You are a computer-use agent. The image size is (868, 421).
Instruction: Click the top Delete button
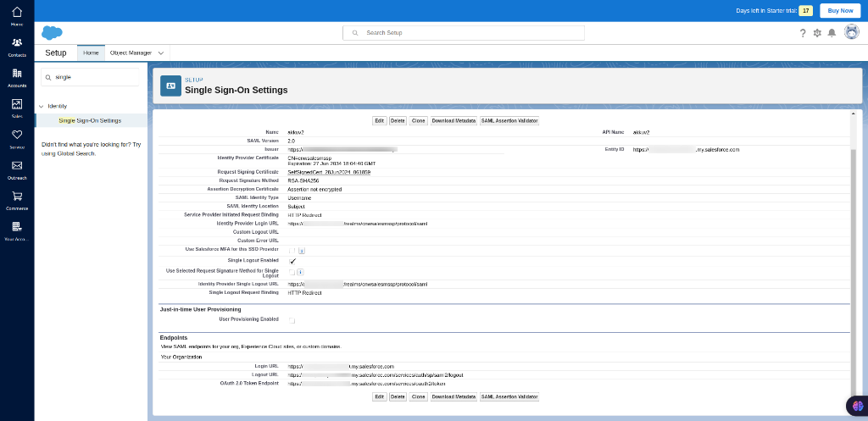pos(398,120)
